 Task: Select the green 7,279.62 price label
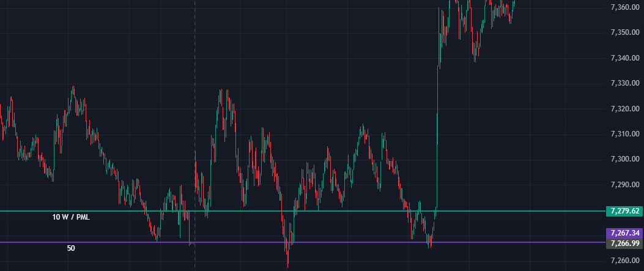[624, 211]
